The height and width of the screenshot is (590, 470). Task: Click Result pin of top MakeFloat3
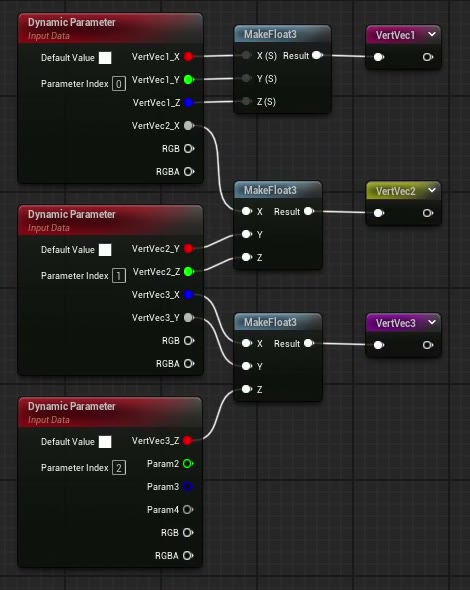(x=318, y=55)
